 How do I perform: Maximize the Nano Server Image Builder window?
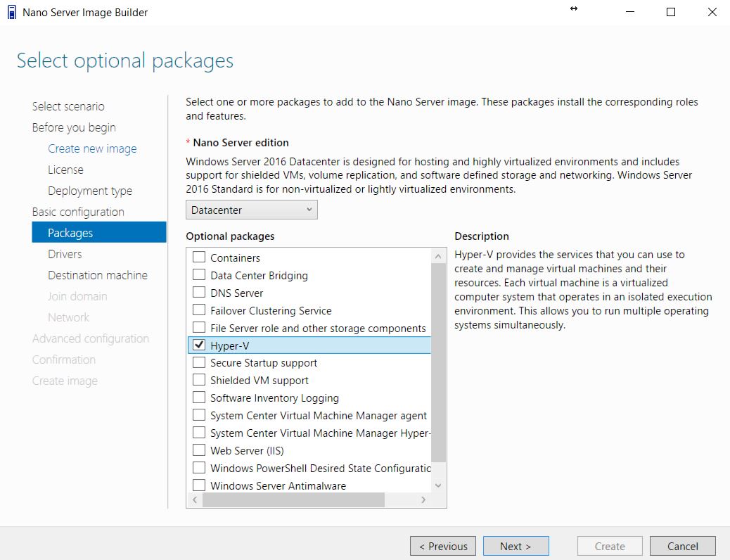click(671, 12)
